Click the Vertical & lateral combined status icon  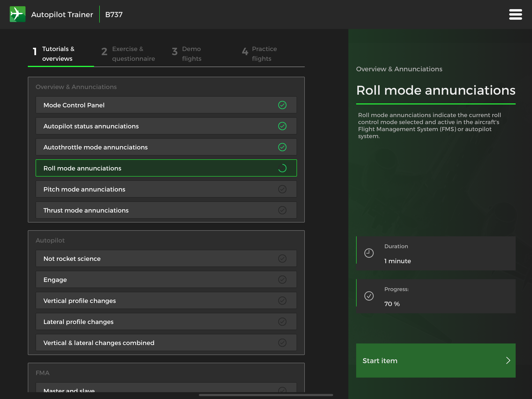coord(282,343)
